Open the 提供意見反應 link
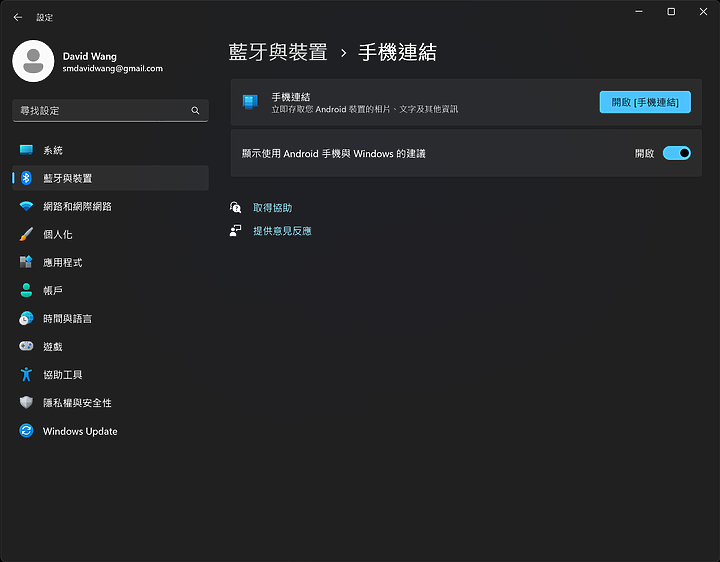This screenshot has width=720, height=562. coord(282,230)
